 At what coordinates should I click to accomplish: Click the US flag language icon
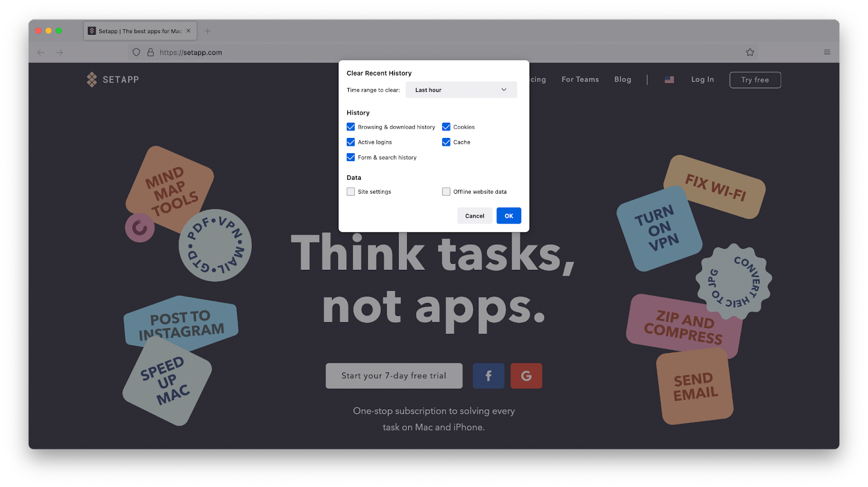pos(669,80)
